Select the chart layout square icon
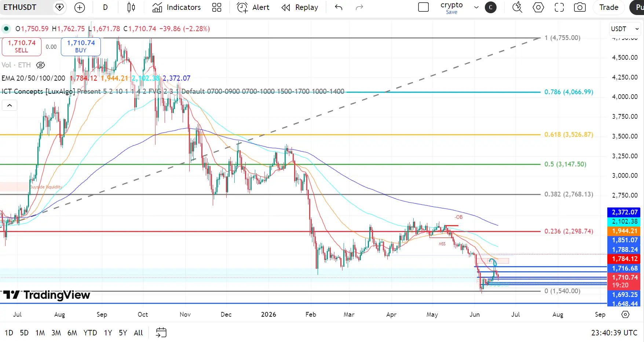 click(424, 7)
